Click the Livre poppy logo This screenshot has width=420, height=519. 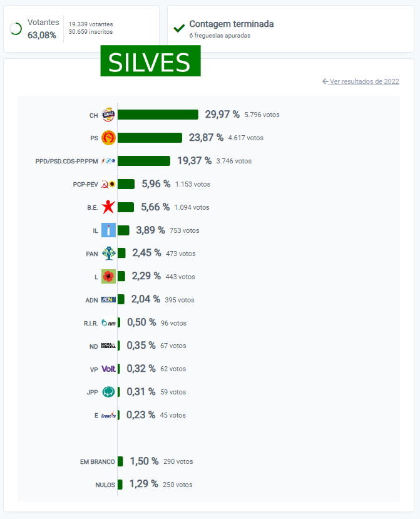pyautogui.click(x=108, y=276)
